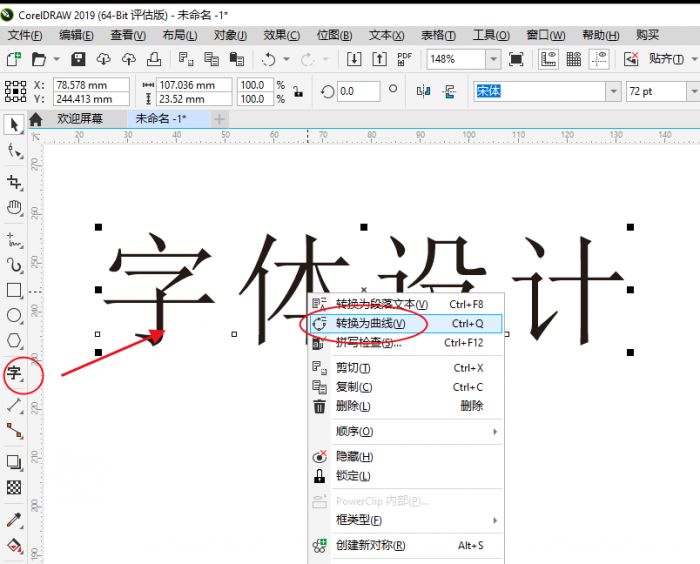Click the Save icon in toolbar
This screenshot has height=564, width=700.
coord(77,60)
